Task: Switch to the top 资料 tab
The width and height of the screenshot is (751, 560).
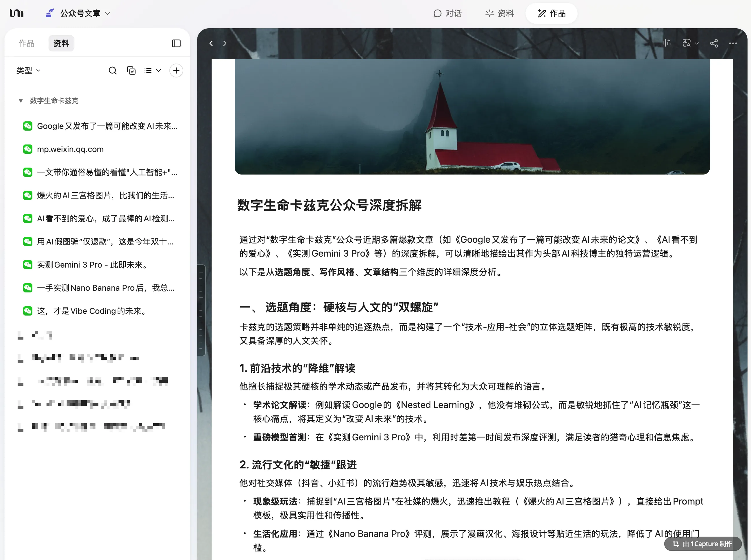Action: coord(500,13)
